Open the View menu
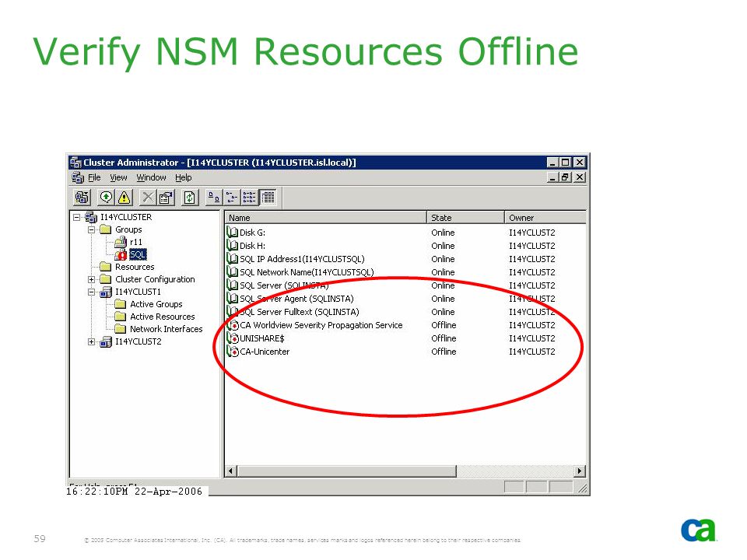Screen dimensions: 747x560 (x=118, y=177)
